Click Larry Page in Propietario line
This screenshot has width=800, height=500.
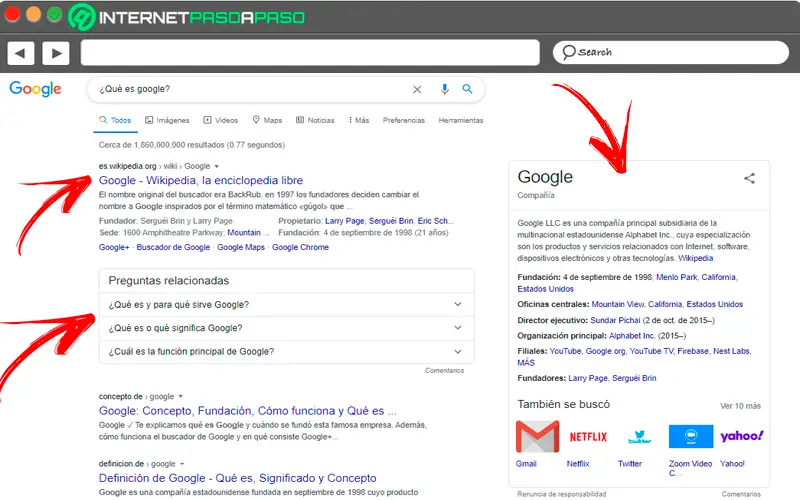pyautogui.click(x=344, y=221)
